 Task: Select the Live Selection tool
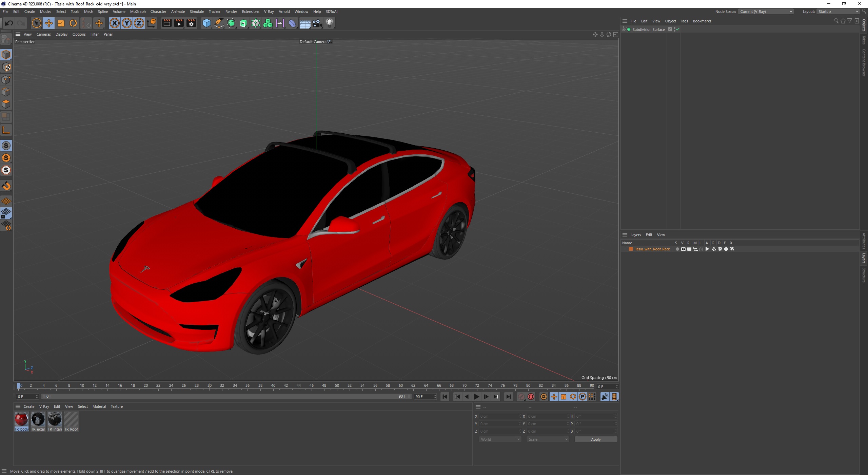36,23
